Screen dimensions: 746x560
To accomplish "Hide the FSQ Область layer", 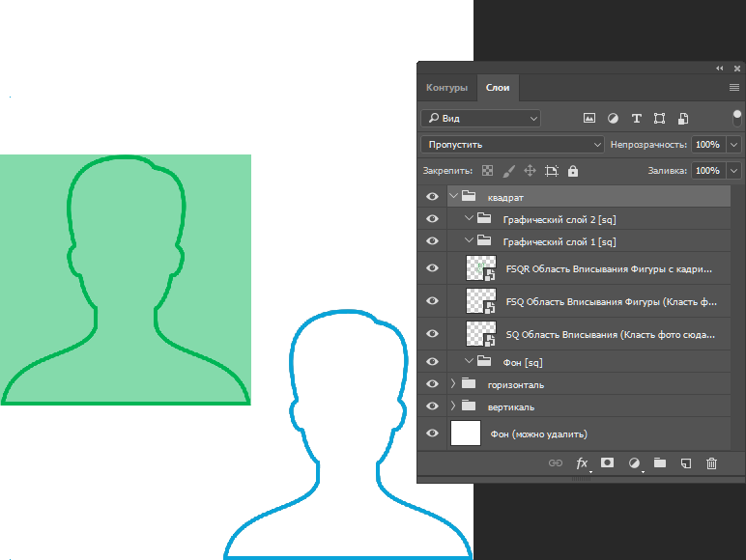I will pyautogui.click(x=432, y=301).
